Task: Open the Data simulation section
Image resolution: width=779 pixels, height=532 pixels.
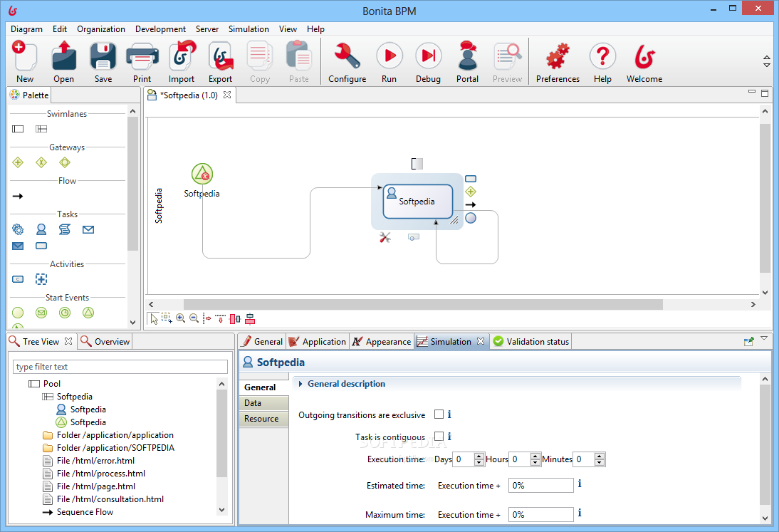Action: click(263, 403)
